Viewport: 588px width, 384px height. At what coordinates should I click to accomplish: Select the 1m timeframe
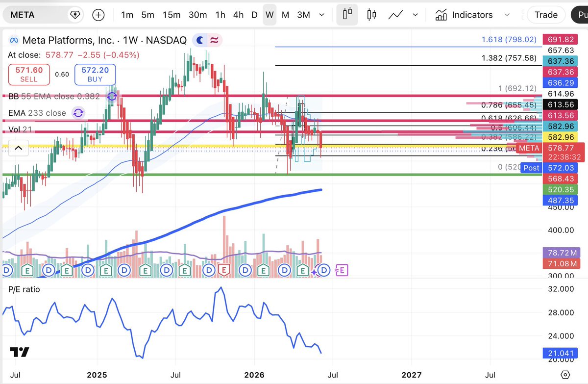pos(127,15)
